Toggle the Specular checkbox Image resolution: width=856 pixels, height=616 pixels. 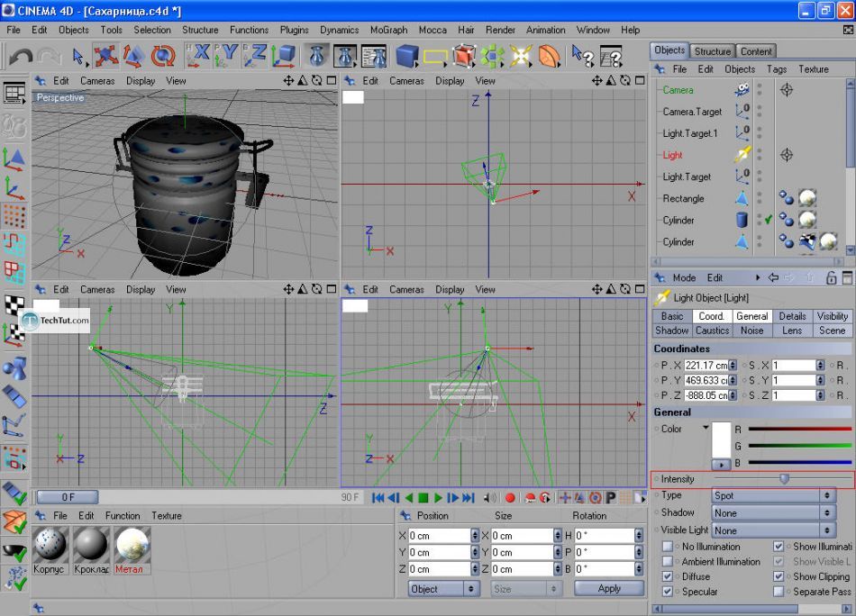click(x=668, y=592)
